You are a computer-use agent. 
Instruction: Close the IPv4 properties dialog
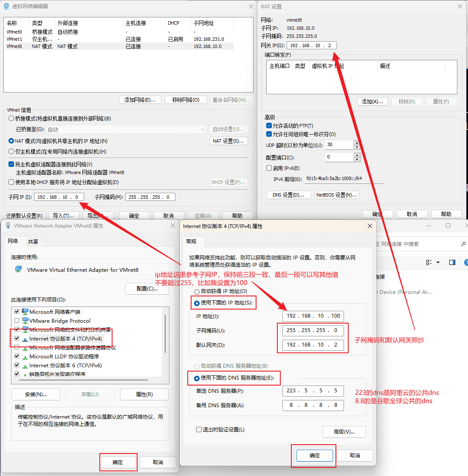click(369, 226)
